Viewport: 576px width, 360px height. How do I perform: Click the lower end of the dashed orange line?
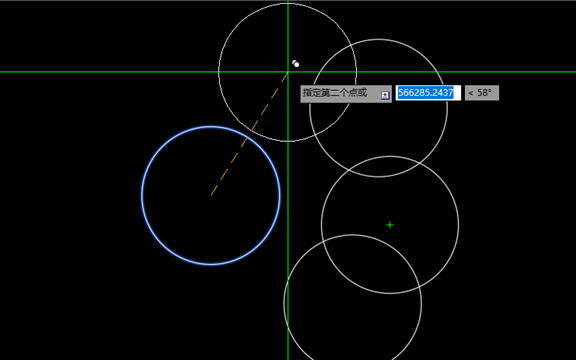pyautogui.click(x=211, y=195)
